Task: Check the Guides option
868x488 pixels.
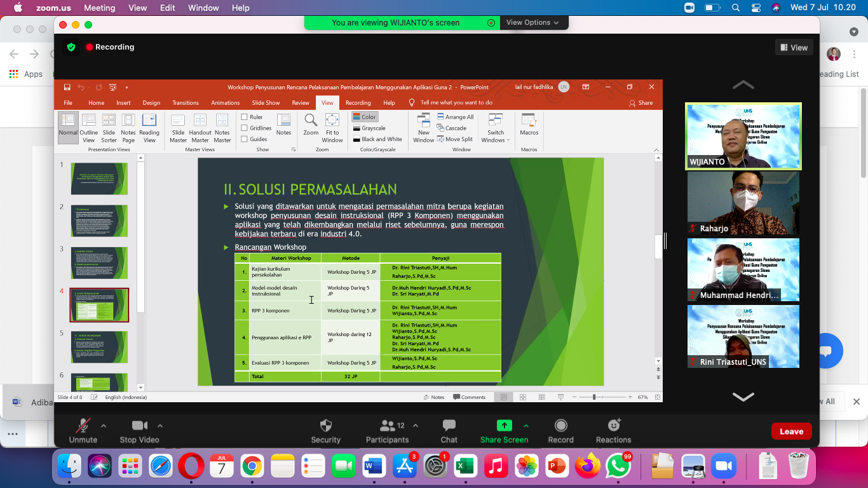Action: tap(244, 139)
